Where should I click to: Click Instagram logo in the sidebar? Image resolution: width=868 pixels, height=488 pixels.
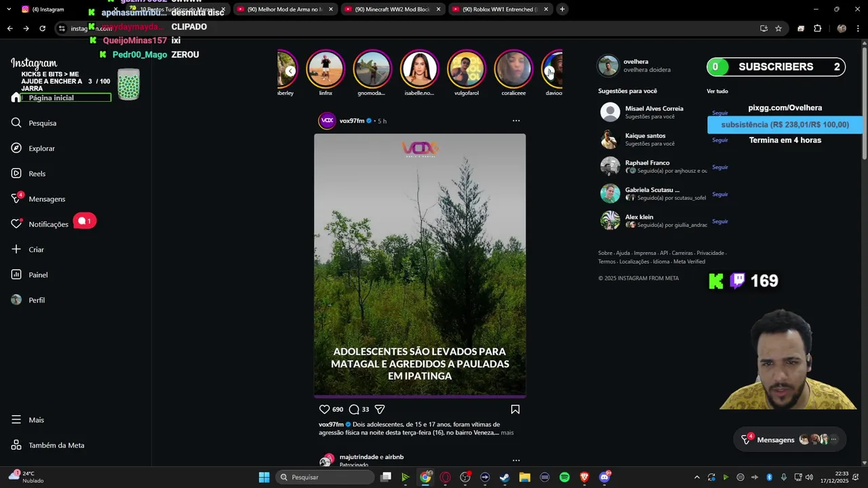point(34,63)
